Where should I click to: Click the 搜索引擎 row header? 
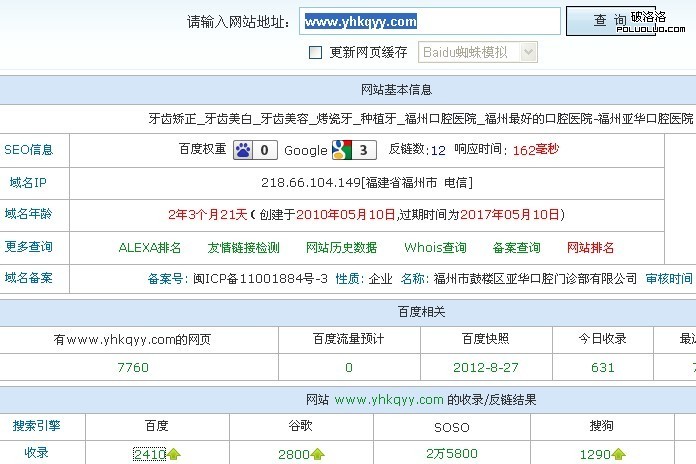pos(36,426)
